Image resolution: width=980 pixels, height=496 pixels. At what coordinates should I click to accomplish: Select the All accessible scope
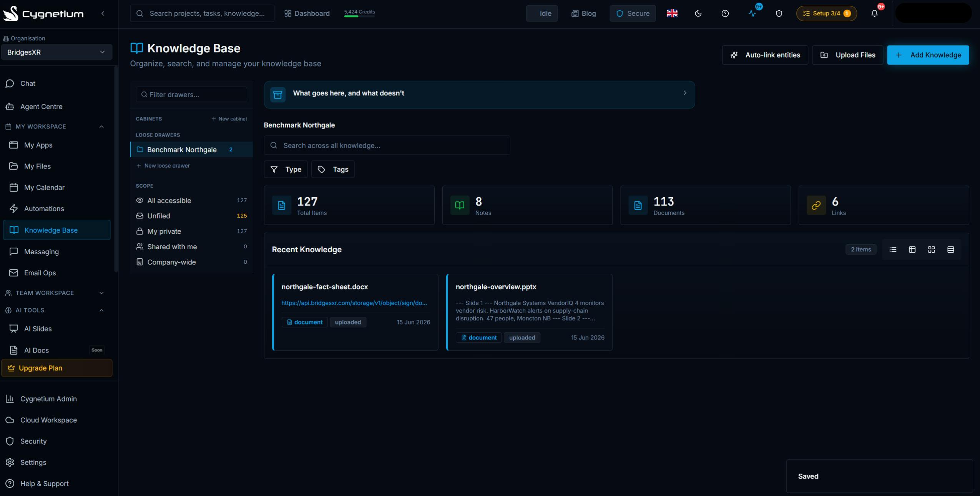pyautogui.click(x=191, y=200)
